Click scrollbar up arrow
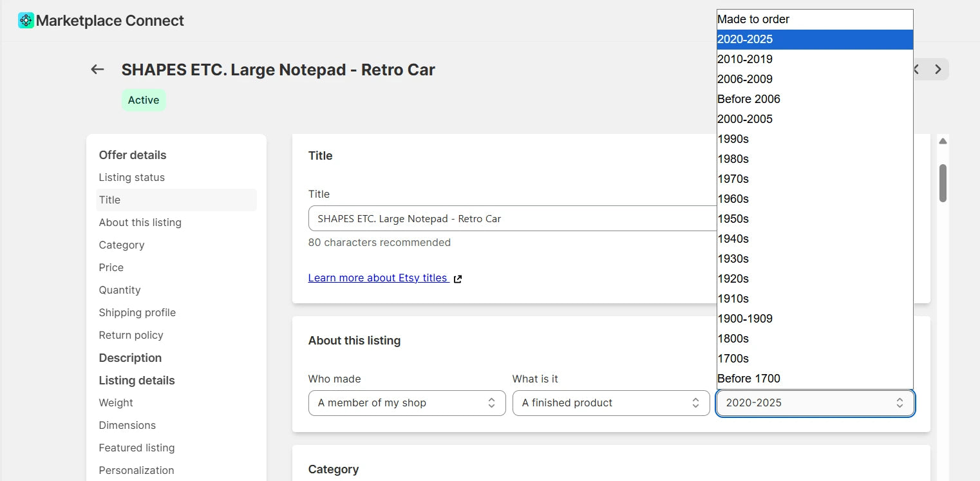Viewport: 980px width, 481px height. click(x=943, y=141)
